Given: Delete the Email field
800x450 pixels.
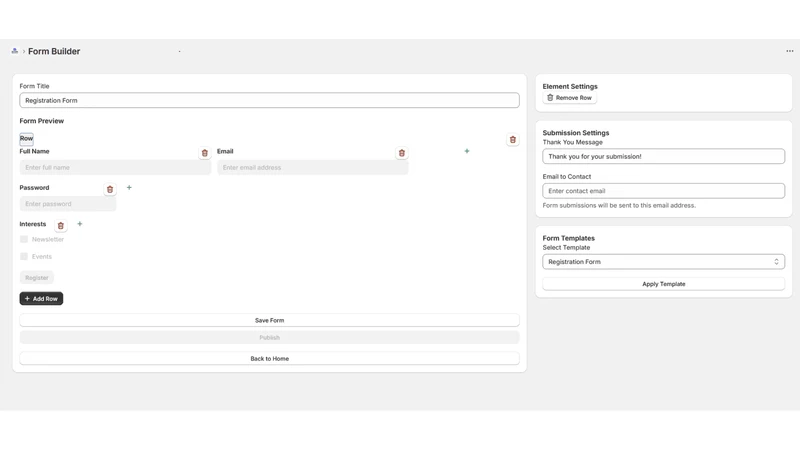Looking at the screenshot, I should click(x=402, y=153).
